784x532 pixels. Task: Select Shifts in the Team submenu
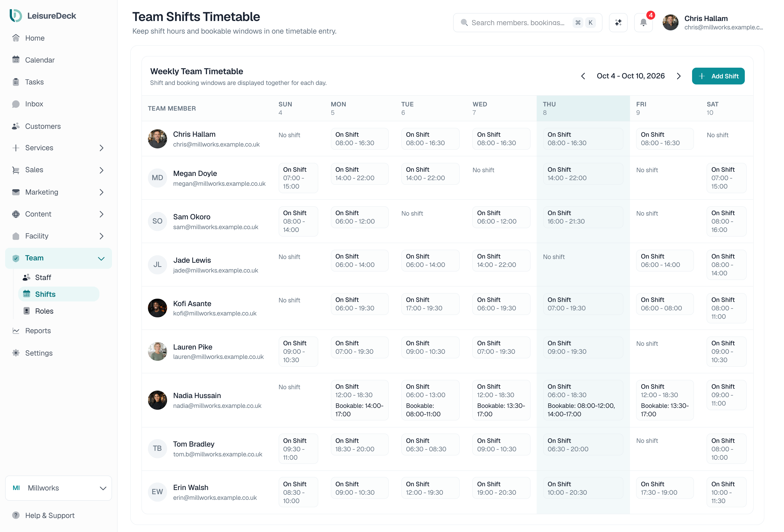(x=59, y=294)
